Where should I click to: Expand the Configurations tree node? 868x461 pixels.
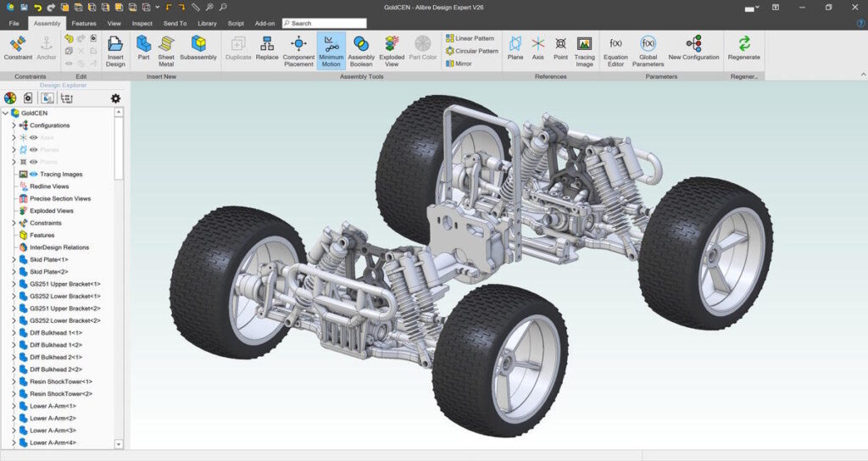click(14, 125)
